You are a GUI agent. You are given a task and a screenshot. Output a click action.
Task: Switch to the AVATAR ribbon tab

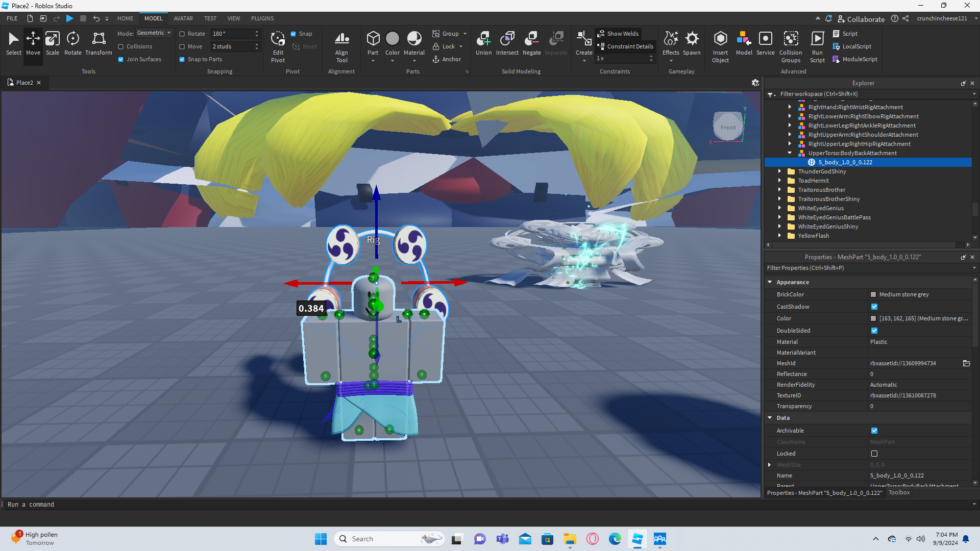click(x=183, y=18)
